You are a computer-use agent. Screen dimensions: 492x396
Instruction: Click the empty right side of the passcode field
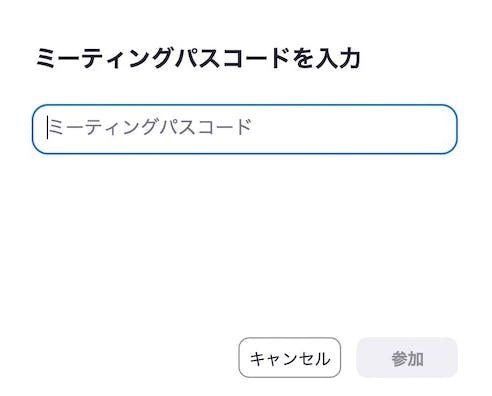tap(353, 129)
